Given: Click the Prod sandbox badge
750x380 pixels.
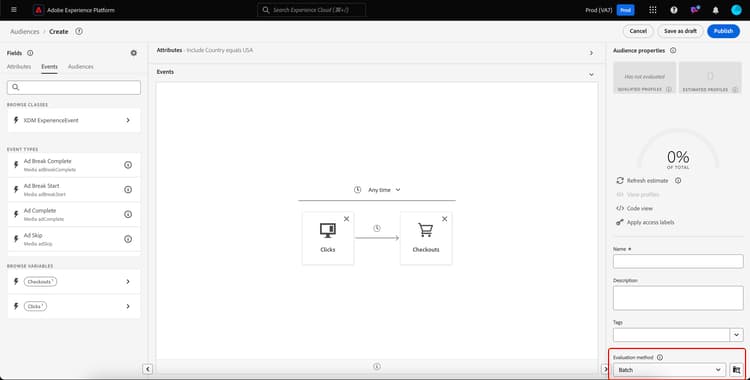Looking at the screenshot, I should [x=625, y=10].
